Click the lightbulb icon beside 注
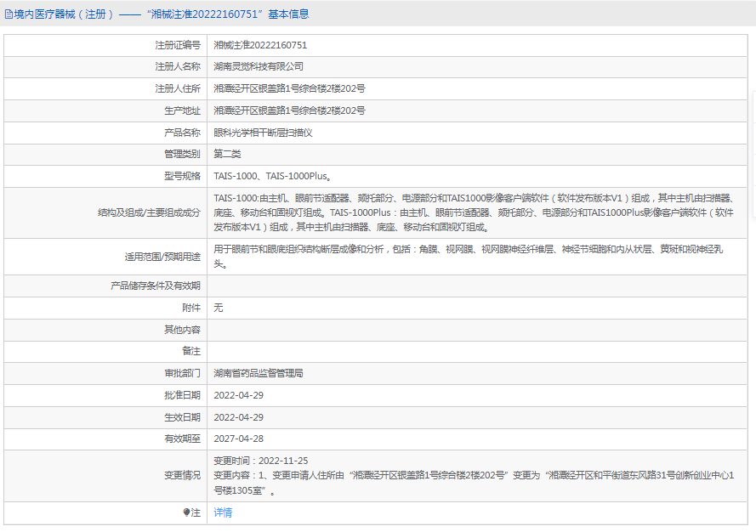 [x=187, y=512]
